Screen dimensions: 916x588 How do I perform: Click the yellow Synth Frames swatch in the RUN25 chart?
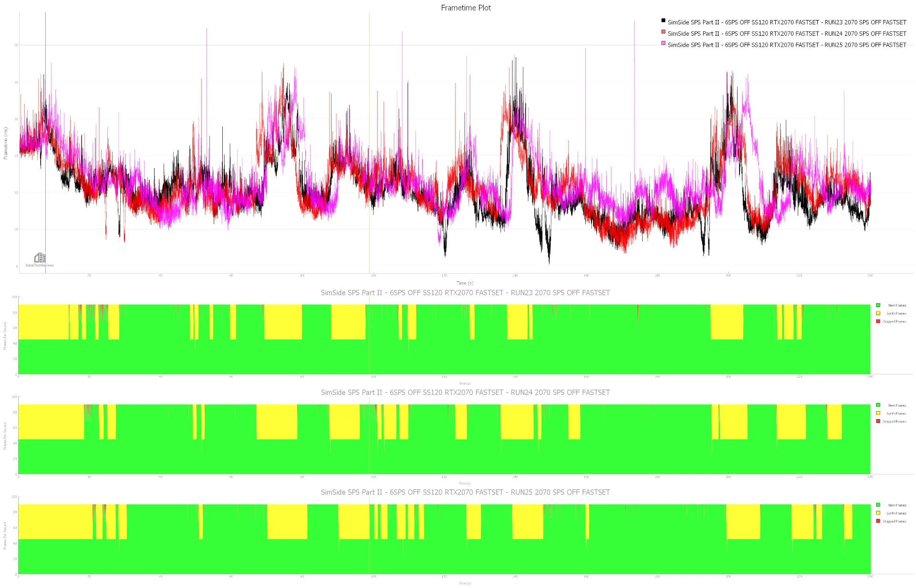[x=878, y=513]
